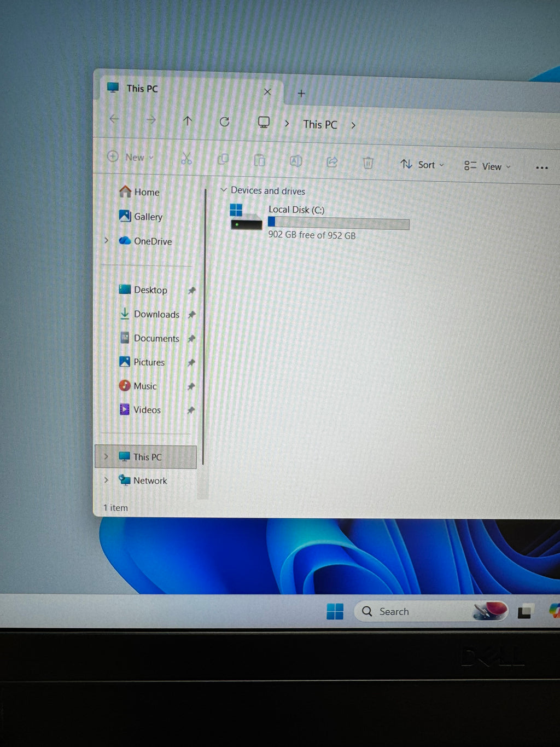The width and height of the screenshot is (560, 747).
Task: Click the pin icon next to Desktop
Action: coord(191,291)
